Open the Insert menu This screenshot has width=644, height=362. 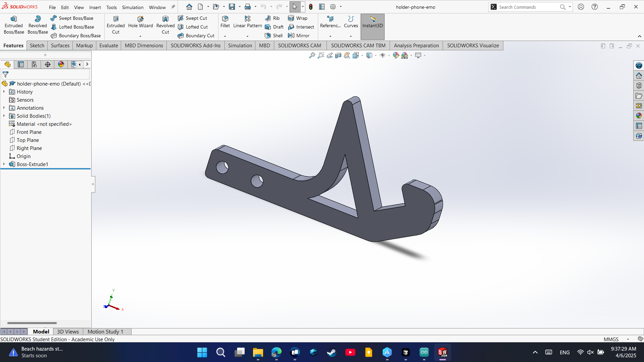tap(95, 7)
